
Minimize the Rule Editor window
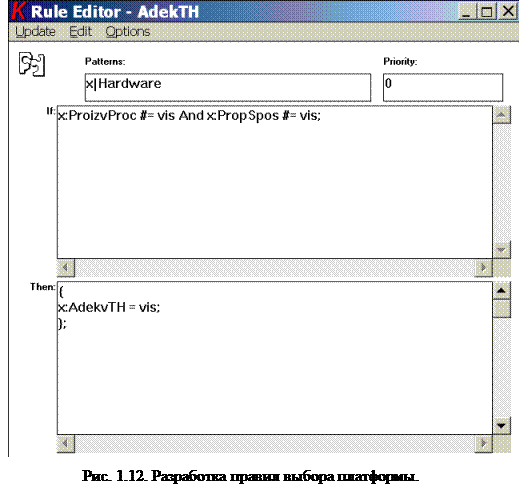point(467,12)
